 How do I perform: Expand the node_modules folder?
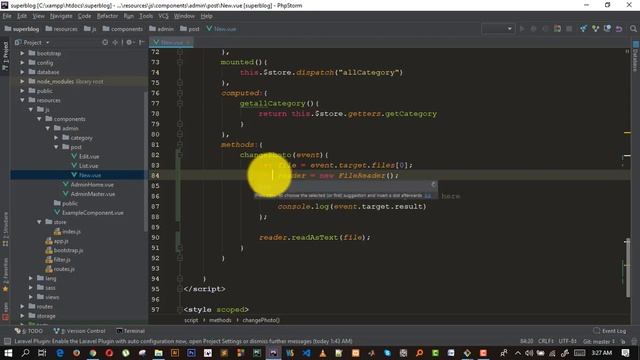22,82
